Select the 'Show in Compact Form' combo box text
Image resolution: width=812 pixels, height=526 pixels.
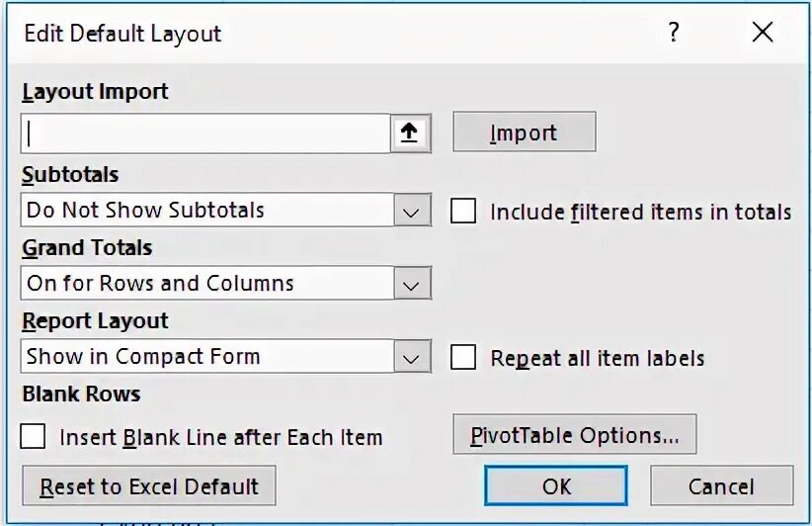tap(143, 357)
